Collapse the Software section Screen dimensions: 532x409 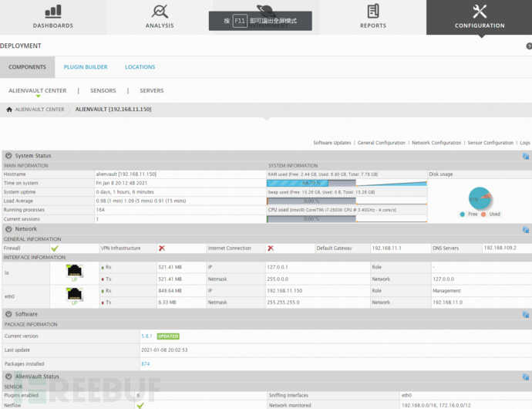[x=8, y=314]
